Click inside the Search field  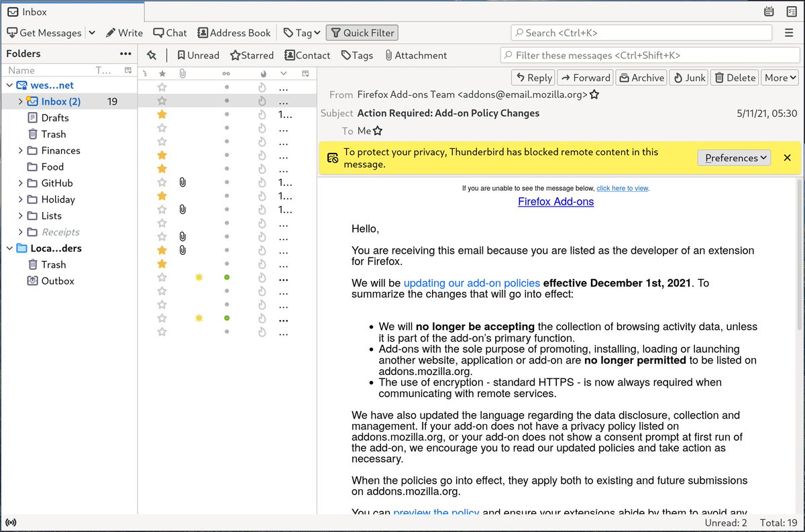(641, 32)
